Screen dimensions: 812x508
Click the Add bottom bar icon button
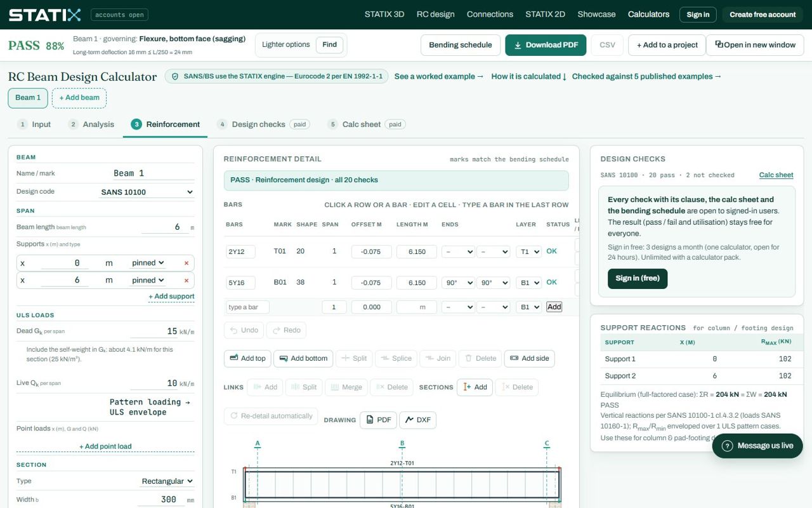(x=303, y=359)
